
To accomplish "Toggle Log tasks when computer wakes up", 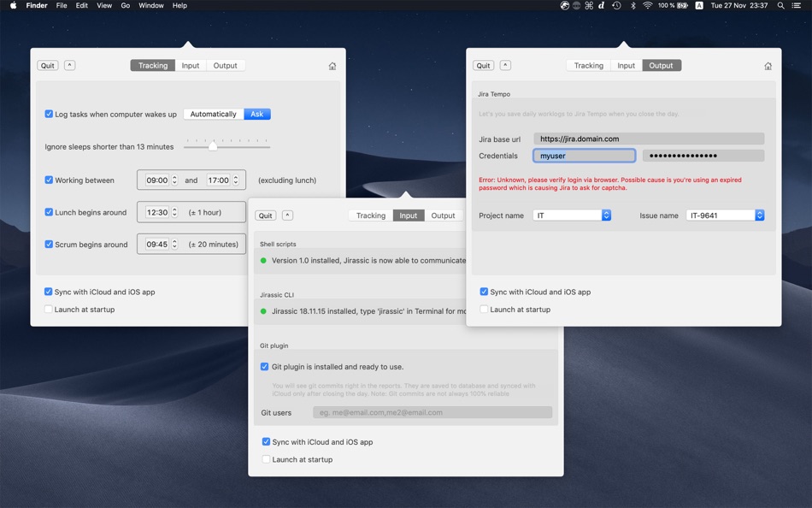I will (49, 114).
